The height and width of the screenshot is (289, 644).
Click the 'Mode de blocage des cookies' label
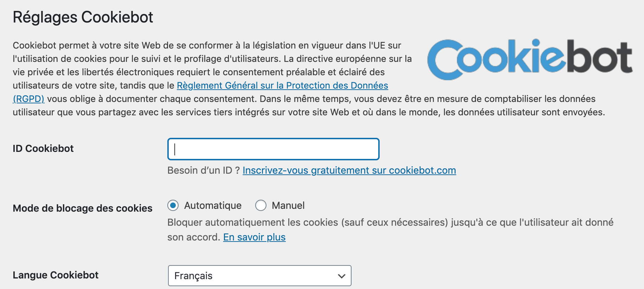coord(83,208)
